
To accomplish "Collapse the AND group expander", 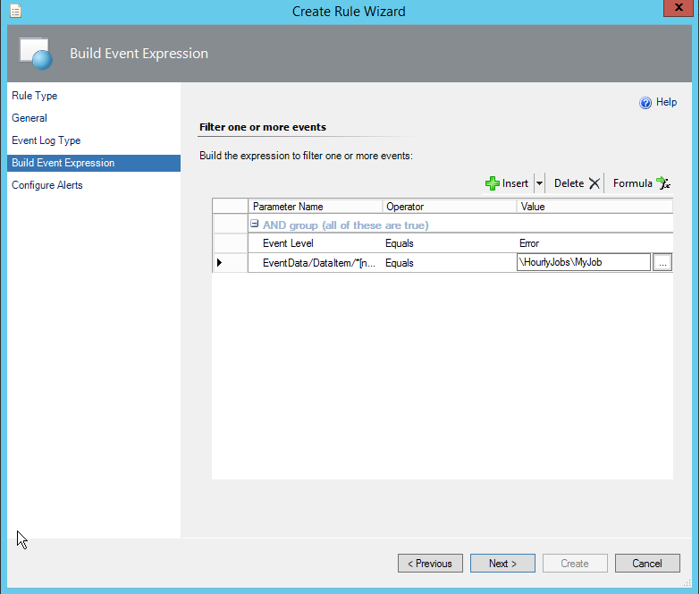I will point(255,225).
